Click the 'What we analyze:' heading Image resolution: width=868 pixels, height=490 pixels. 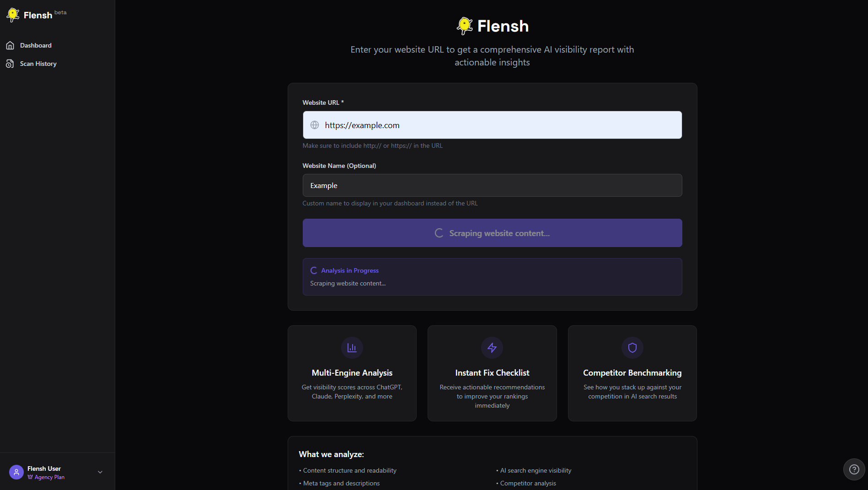[332, 454]
